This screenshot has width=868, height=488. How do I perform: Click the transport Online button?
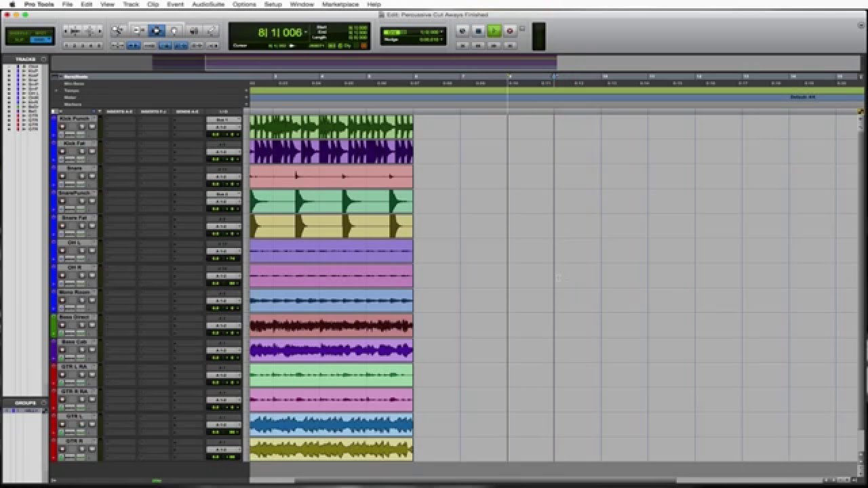tap(462, 30)
